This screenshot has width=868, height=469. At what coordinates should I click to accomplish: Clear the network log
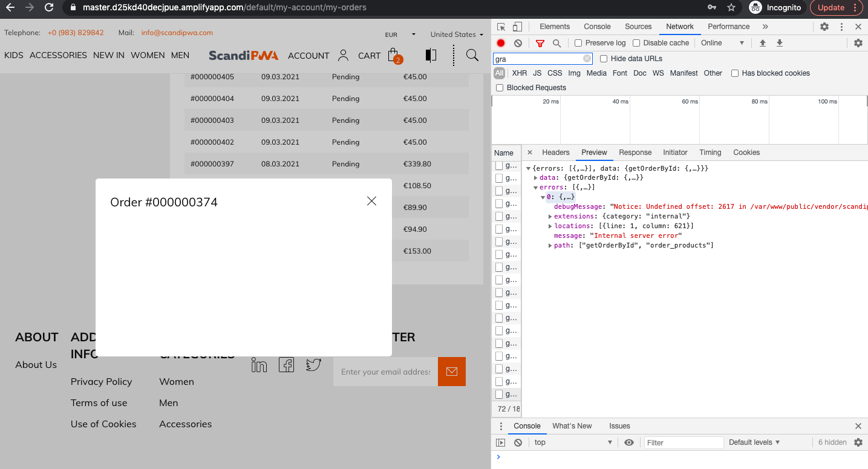pyautogui.click(x=518, y=43)
